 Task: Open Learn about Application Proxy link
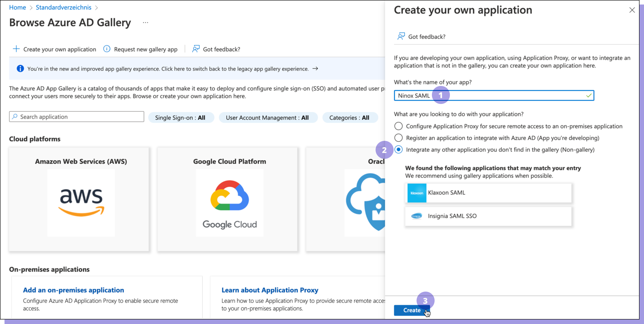(270, 290)
